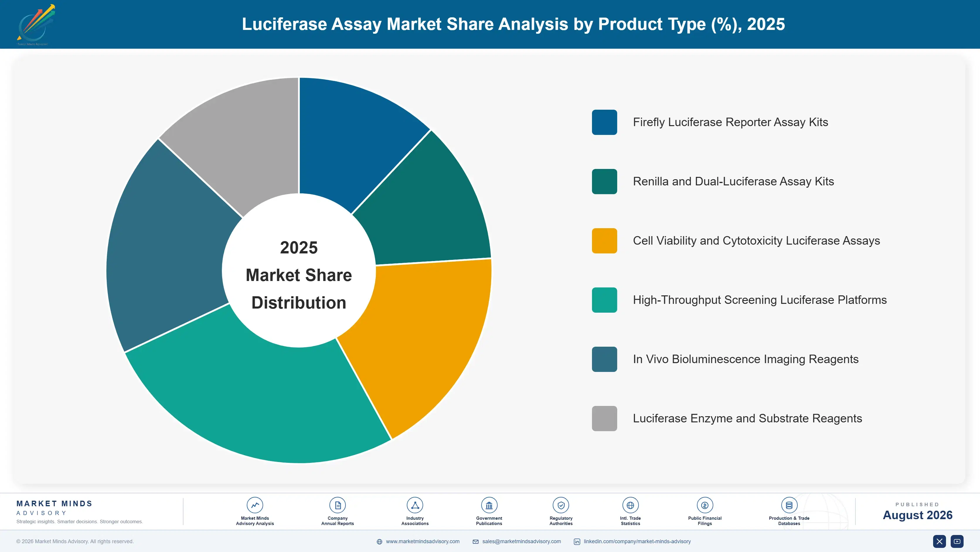Click the Cell Viability orange legend swatch
The image size is (980, 552).
(x=604, y=241)
